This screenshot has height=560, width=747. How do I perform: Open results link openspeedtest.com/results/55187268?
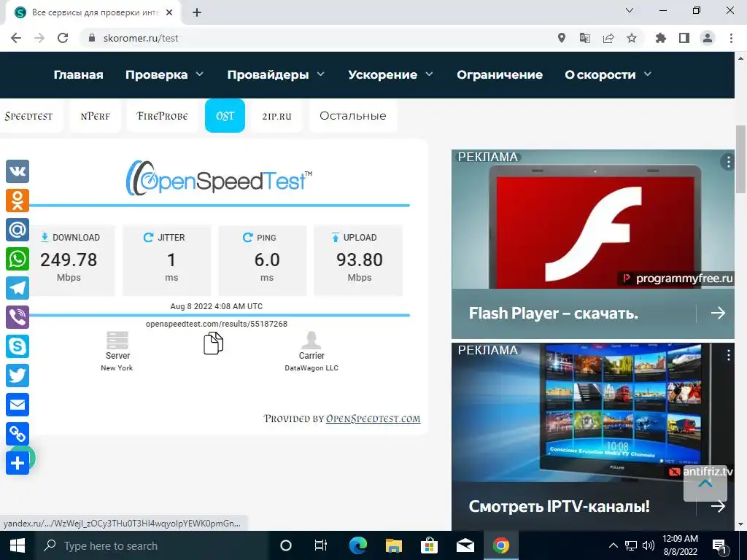[216, 324]
